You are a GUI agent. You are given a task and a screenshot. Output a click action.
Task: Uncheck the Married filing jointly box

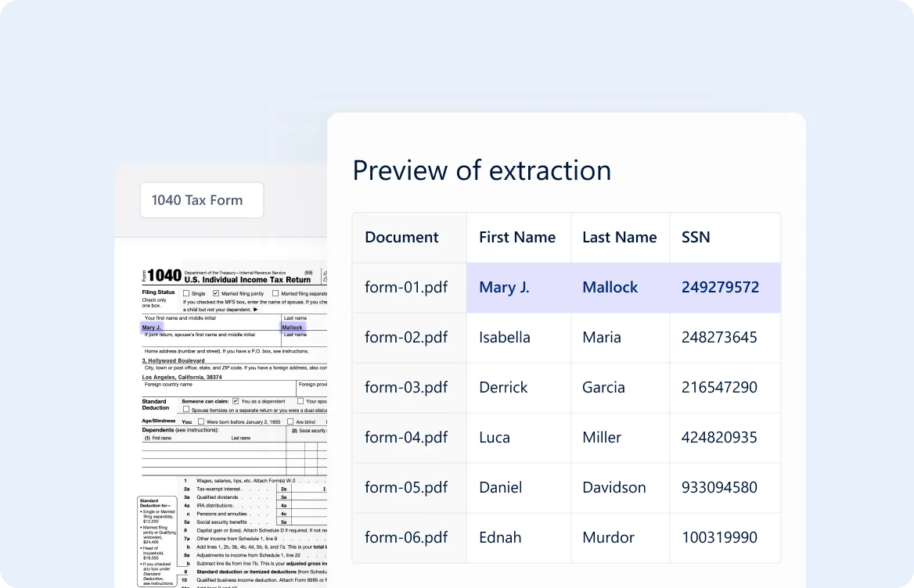tap(216, 292)
